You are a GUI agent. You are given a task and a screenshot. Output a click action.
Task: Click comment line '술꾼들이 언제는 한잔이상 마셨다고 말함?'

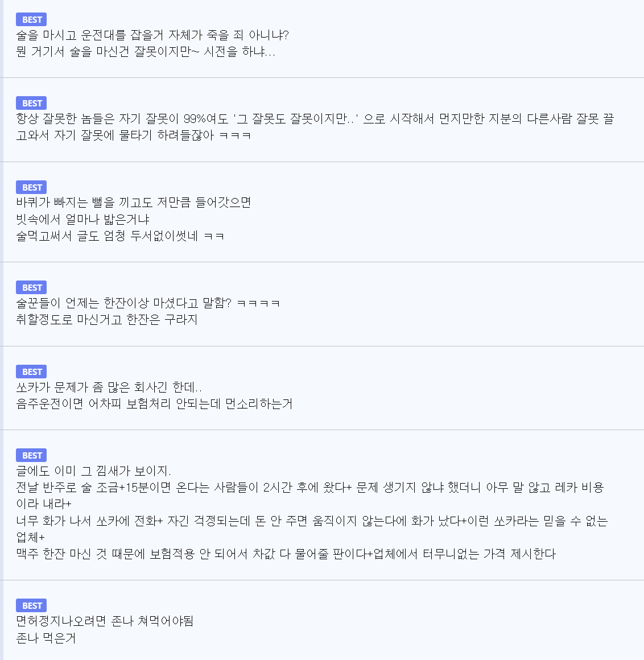pos(148,303)
